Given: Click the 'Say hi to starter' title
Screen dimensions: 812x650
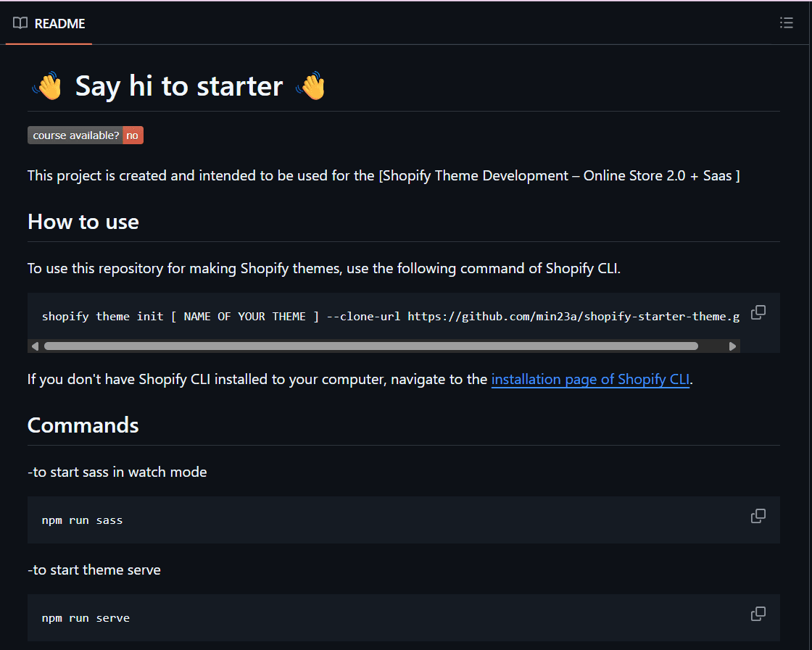Looking at the screenshot, I should coord(178,85).
